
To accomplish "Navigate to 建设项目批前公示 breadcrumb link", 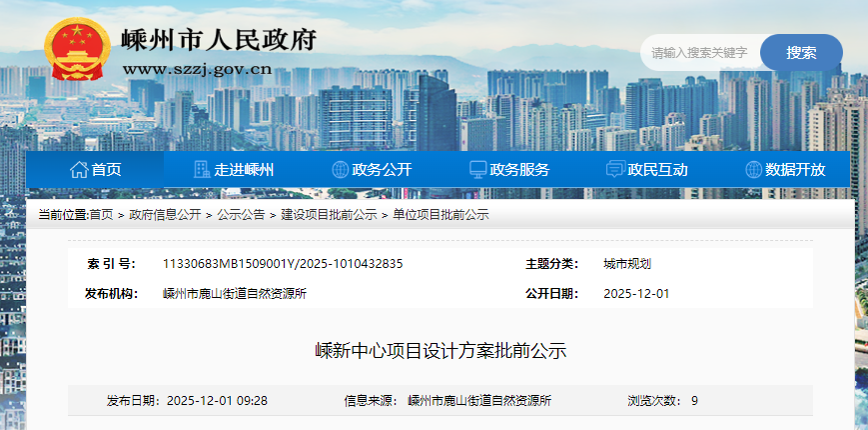I will tap(329, 215).
